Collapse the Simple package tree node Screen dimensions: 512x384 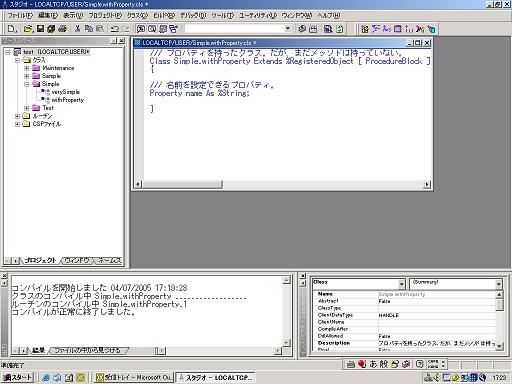pos(27,84)
